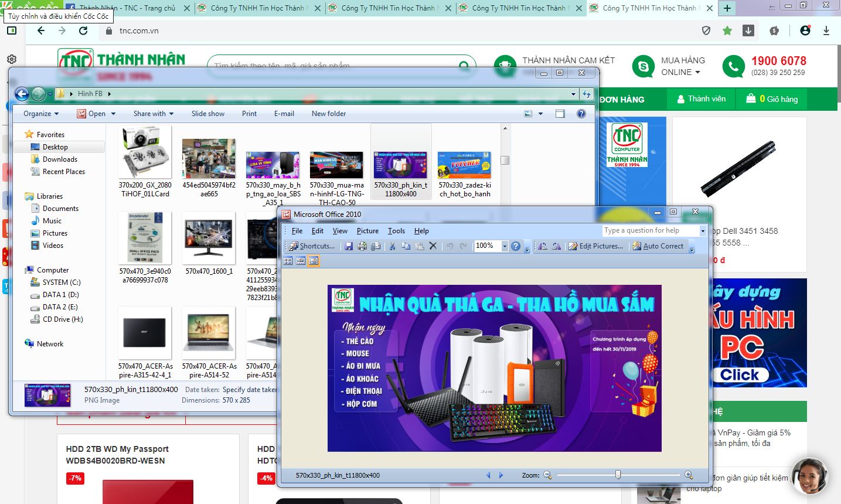Viewport: 841px width, 504px height.
Task: Open the Zoom percentage dropdown in Picture Manager
Action: tap(505, 246)
